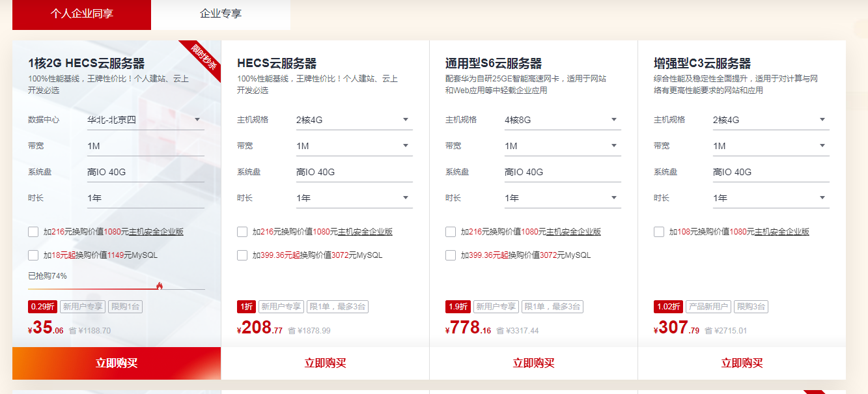The height and width of the screenshot is (394, 868).
Task: Click the 限购1台 tag
Action: (x=126, y=307)
